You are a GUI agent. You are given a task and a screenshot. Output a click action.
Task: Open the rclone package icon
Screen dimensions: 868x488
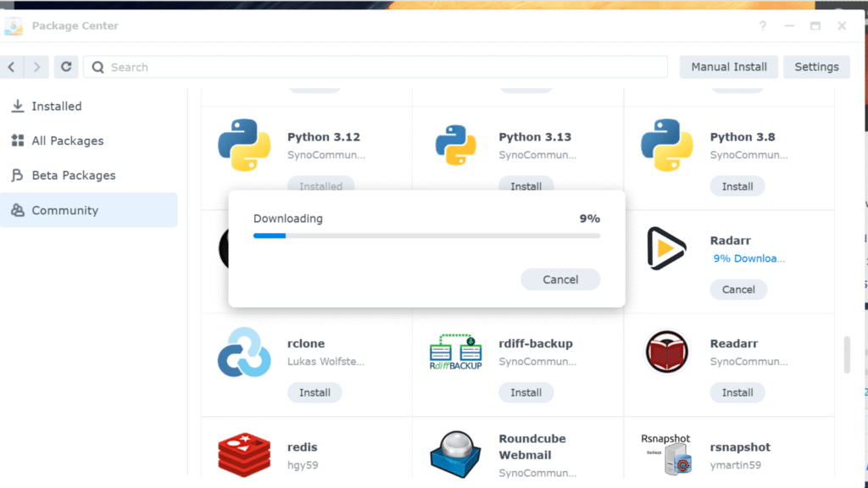(244, 352)
